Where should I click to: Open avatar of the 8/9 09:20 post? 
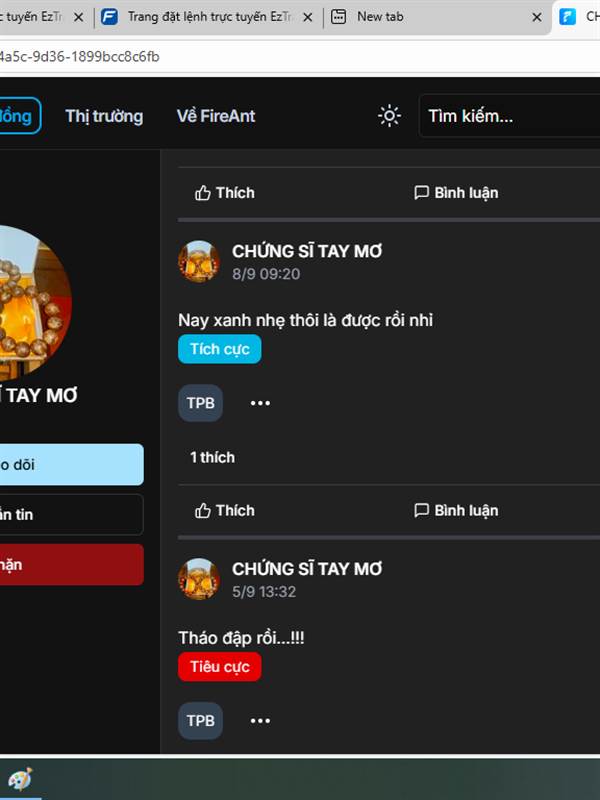(199, 261)
